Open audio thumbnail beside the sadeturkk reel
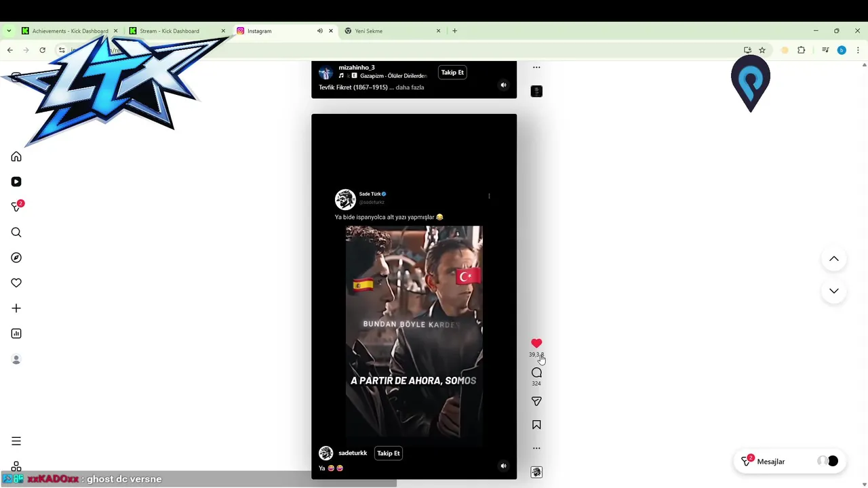The width and height of the screenshot is (868, 488). (536, 472)
